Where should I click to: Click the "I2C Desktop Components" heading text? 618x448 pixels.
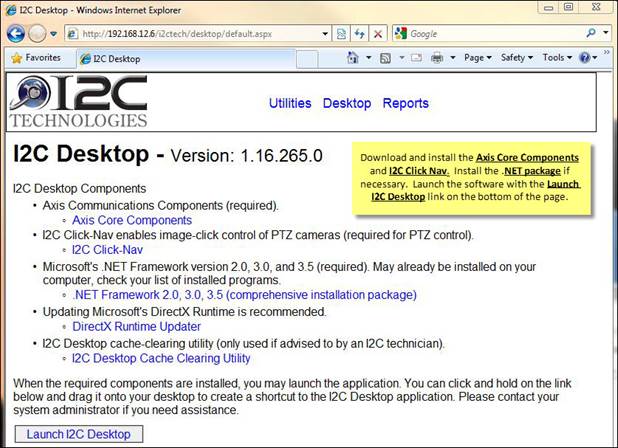(x=80, y=188)
